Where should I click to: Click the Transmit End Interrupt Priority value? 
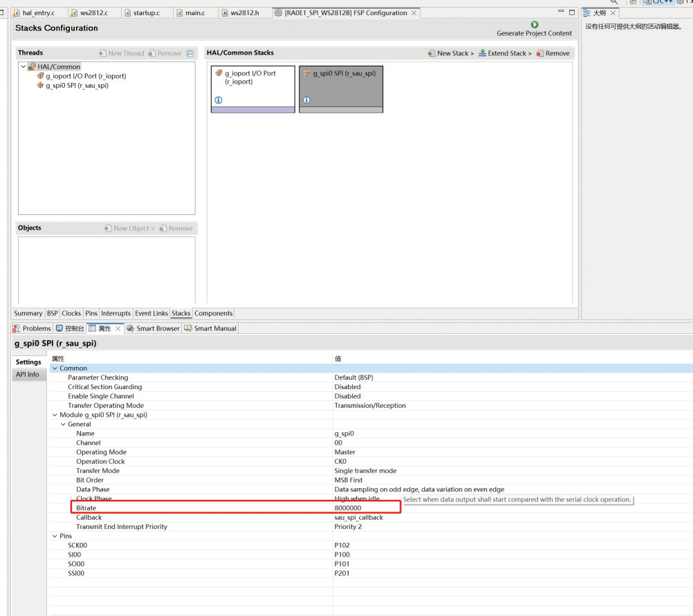(349, 526)
